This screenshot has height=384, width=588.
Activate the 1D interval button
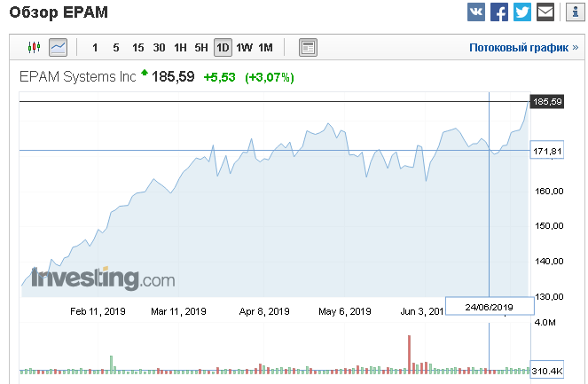(223, 48)
